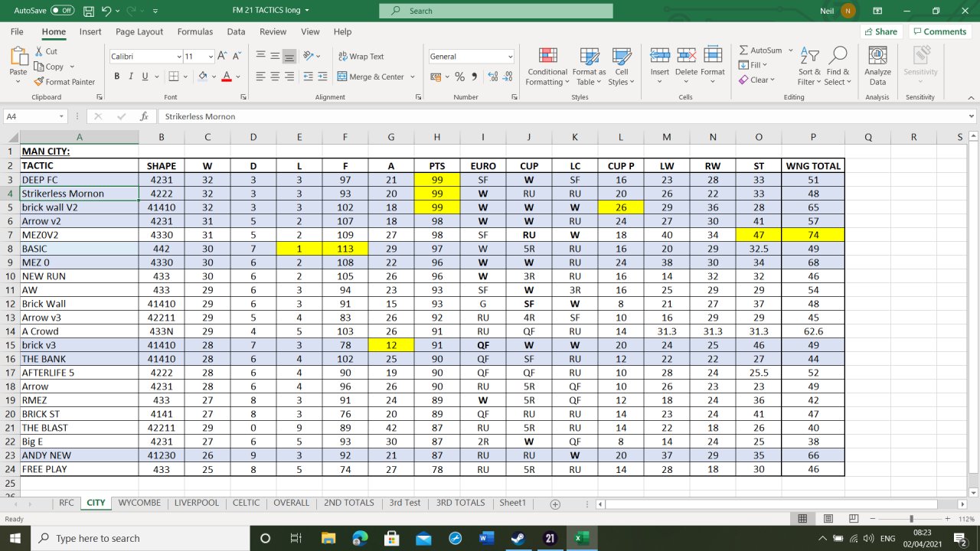Open Sort & Filter options
Screen dimensions: 980x551
click(x=808, y=67)
